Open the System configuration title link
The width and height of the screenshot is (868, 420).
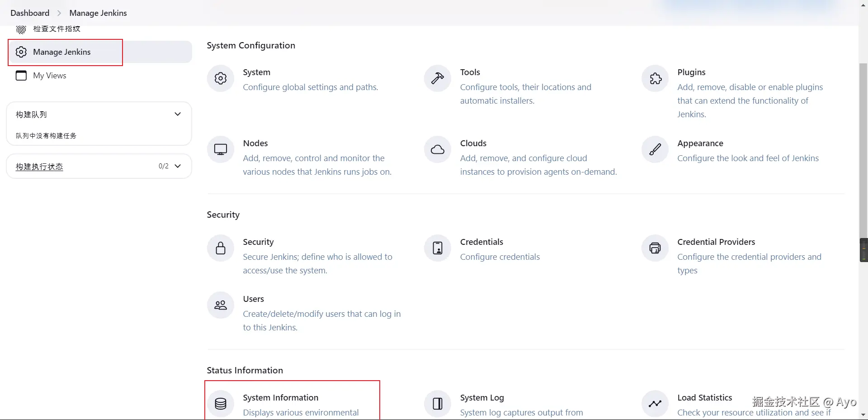256,72
